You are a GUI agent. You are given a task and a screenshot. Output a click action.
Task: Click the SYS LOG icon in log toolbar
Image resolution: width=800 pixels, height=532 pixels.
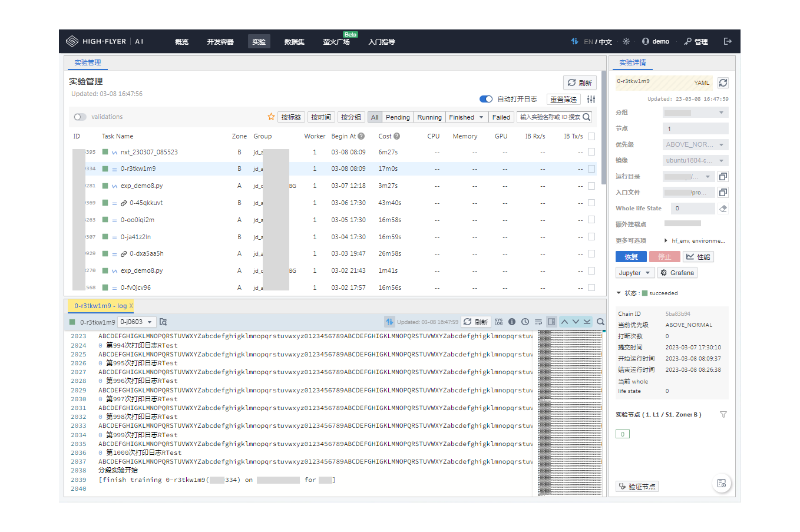pos(499,322)
